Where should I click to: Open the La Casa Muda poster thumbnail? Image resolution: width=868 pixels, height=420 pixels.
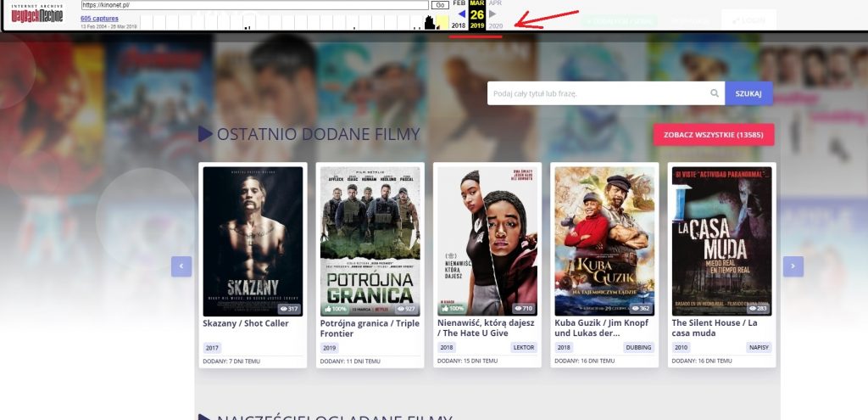(x=721, y=241)
